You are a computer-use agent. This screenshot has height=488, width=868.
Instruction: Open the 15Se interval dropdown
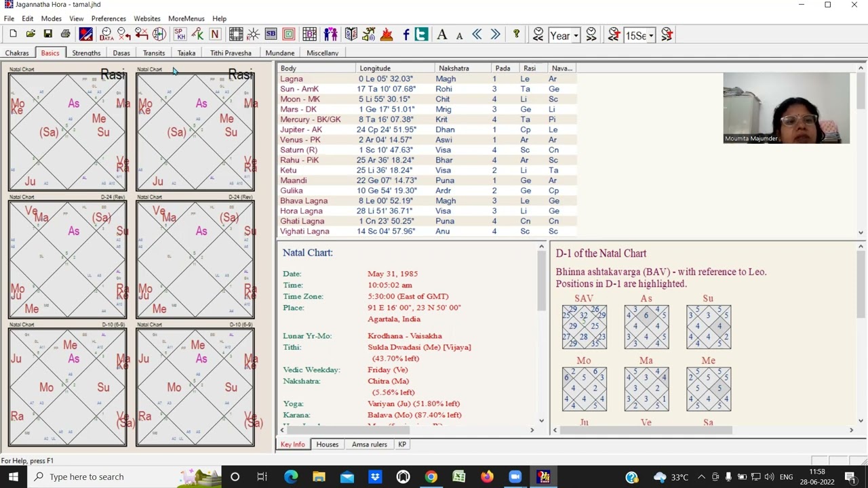[651, 35]
